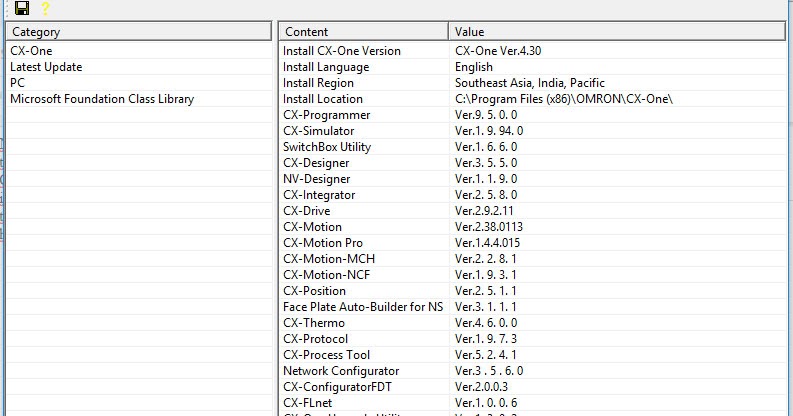Select the NV-Designer row
Viewport: 793px width, 416px height.
click(533, 179)
